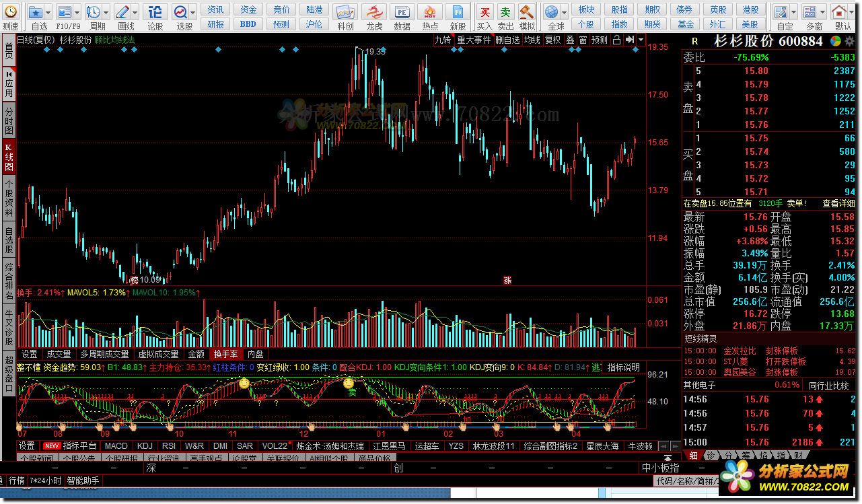Screen dimensions: 862x504
Task: Open the 龙虎 ranking icon
Action: pyautogui.click(x=374, y=12)
